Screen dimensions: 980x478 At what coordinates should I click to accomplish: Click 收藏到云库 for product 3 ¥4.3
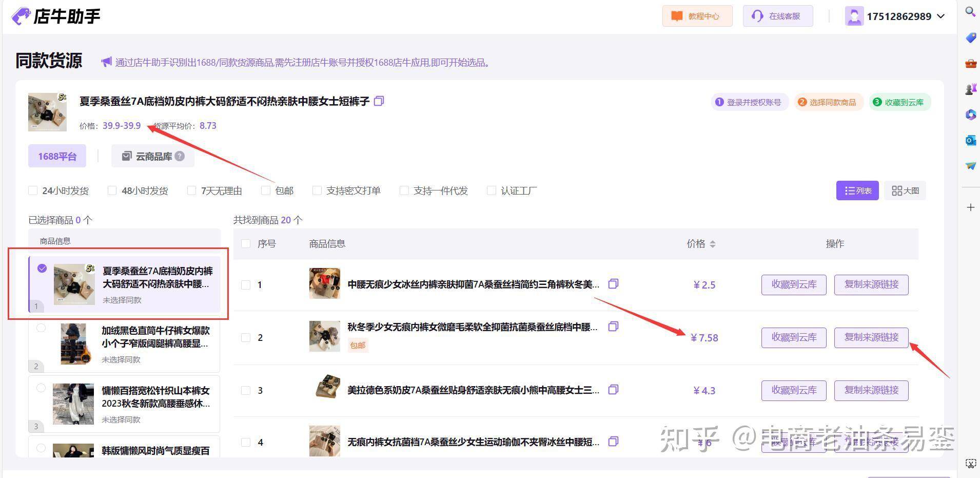pyautogui.click(x=794, y=390)
